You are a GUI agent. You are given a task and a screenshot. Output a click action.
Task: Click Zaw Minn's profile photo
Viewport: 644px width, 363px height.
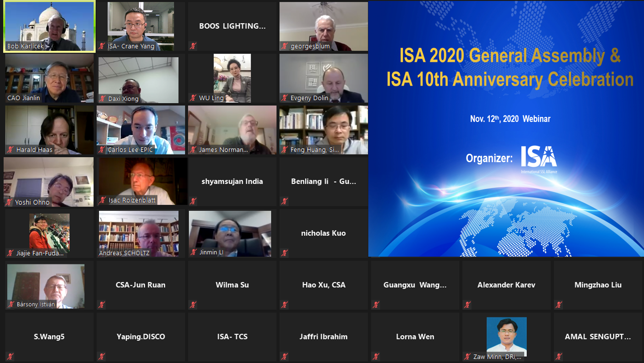click(x=506, y=335)
